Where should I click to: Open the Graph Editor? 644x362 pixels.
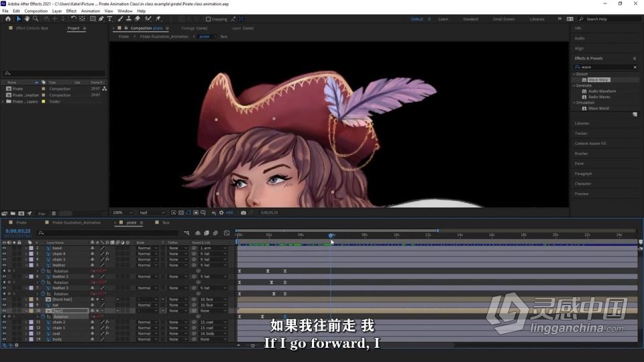point(227,233)
